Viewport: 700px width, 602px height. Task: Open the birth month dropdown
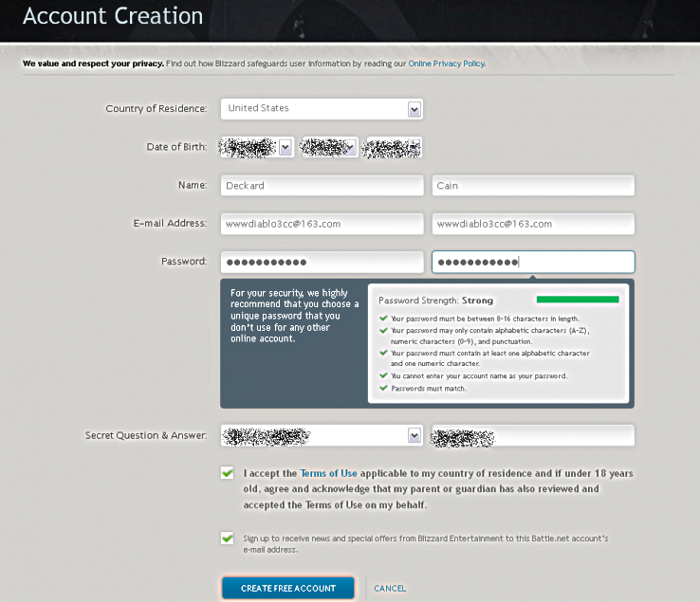tap(256, 147)
